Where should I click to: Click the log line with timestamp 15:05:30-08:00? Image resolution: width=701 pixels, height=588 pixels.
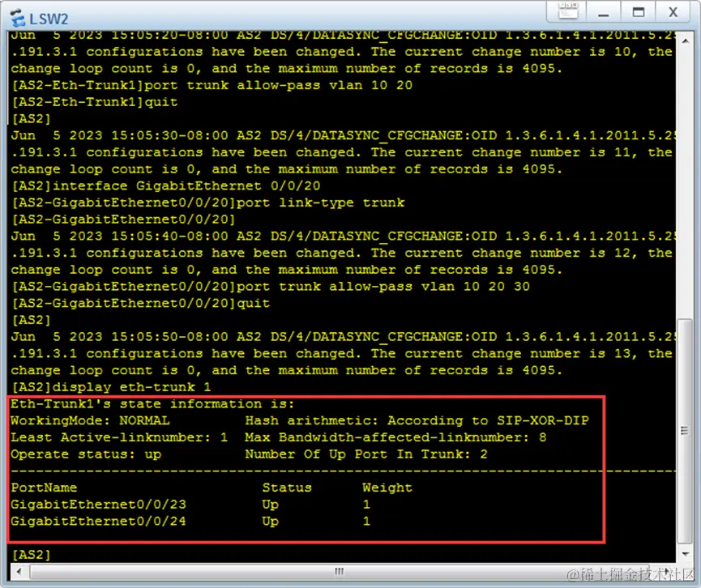tap(343, 135)
